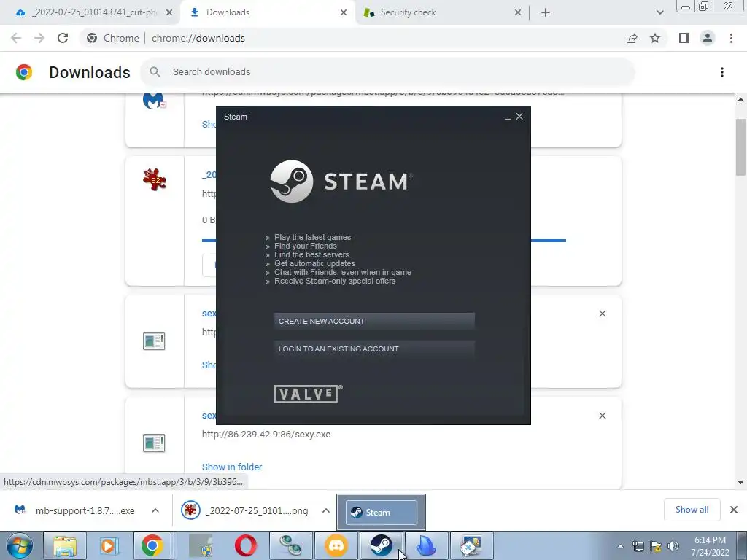This screenshot has height=560, width=747.
Task: Click the Search downloads field
Action: click(387, 72)
